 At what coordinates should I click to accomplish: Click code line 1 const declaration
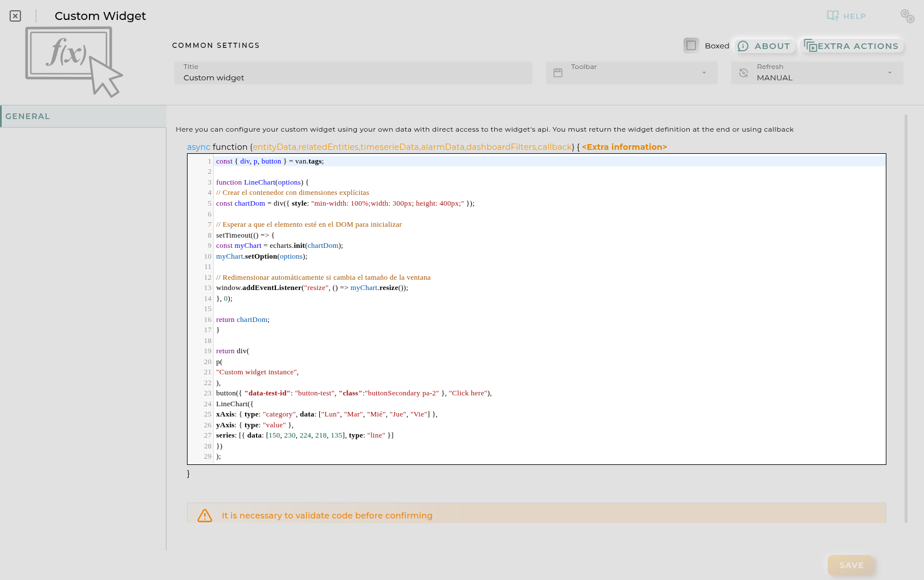[x=270, y=161]
